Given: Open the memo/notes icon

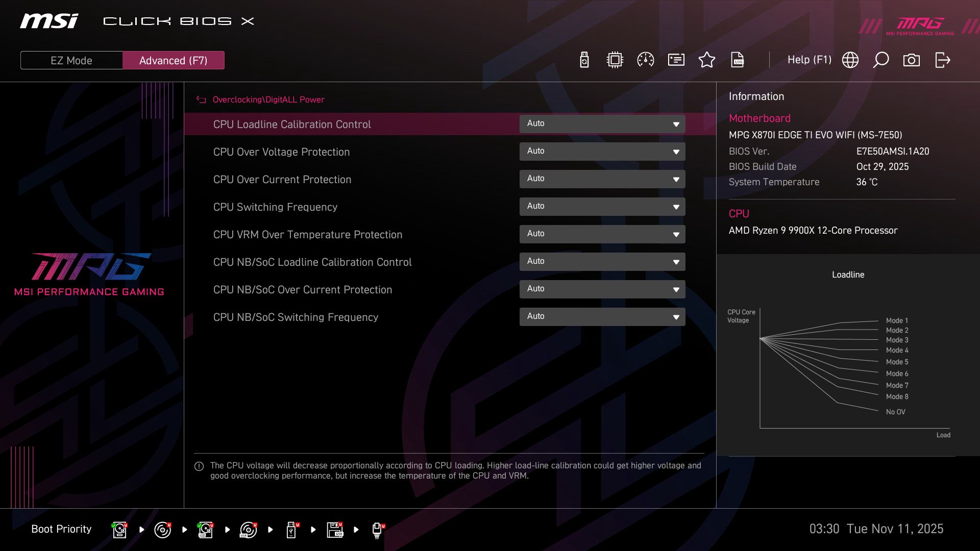Looking at the screenshot, I should 676,60.
